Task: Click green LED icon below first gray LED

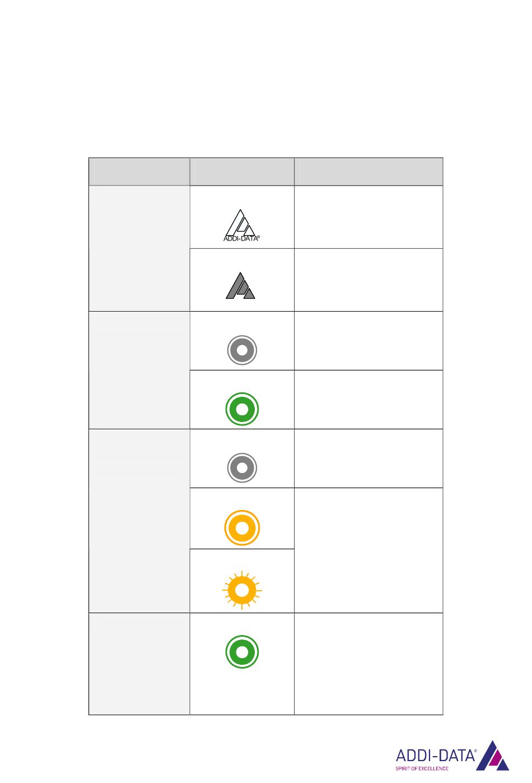Action: [x=242, y=409]
